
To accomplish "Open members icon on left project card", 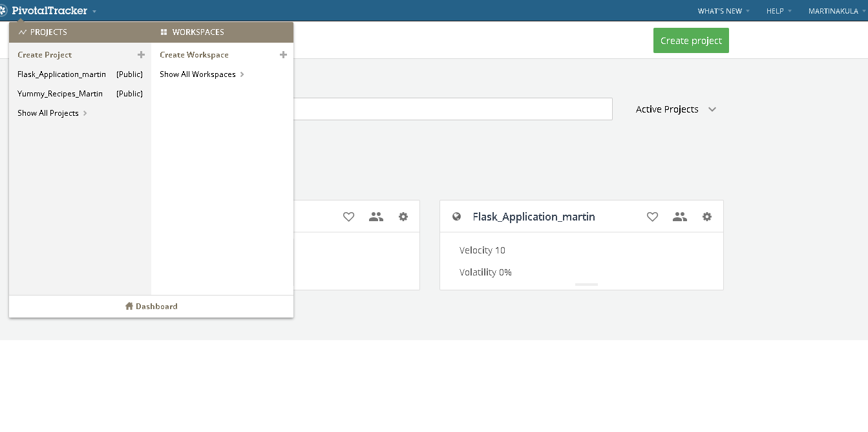I will (x=376, y=217).
